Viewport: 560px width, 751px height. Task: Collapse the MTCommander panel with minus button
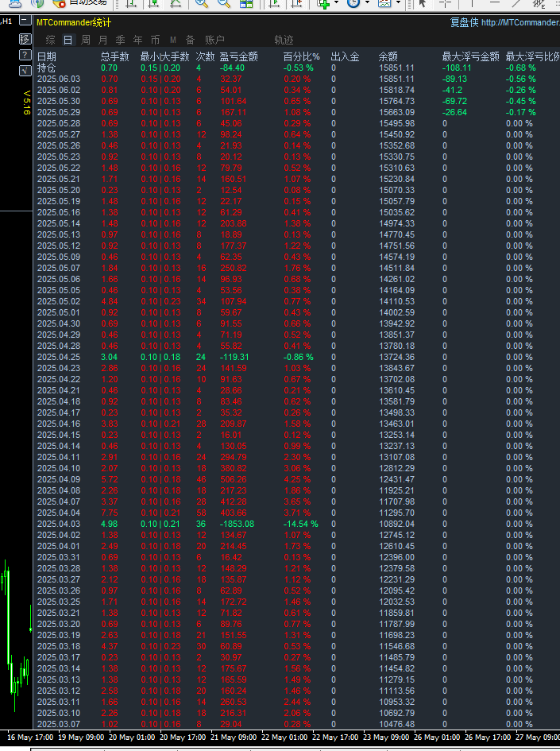click(x=25, y=21)
